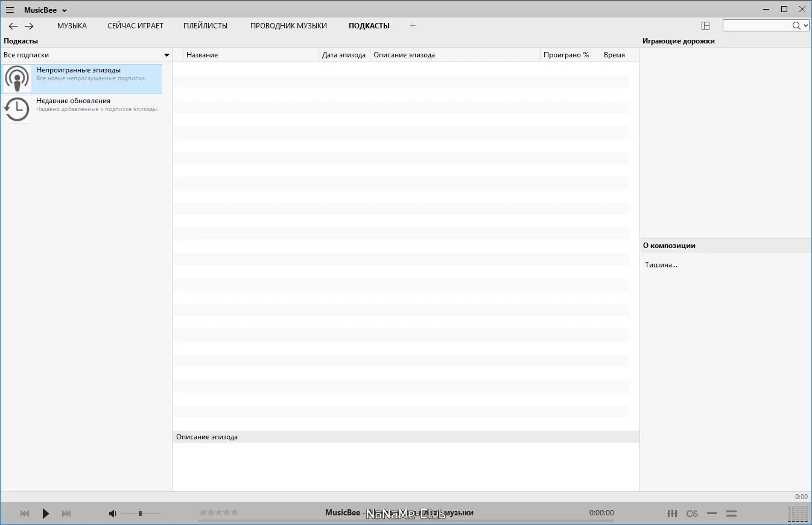Select Недавние обновления in the list
Screen dimensions: 812x525
[82, 109]
